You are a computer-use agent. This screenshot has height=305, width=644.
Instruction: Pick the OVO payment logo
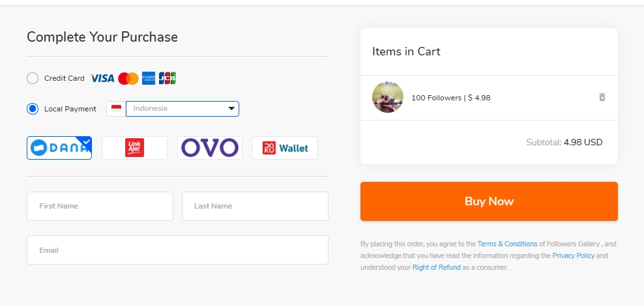210,148
